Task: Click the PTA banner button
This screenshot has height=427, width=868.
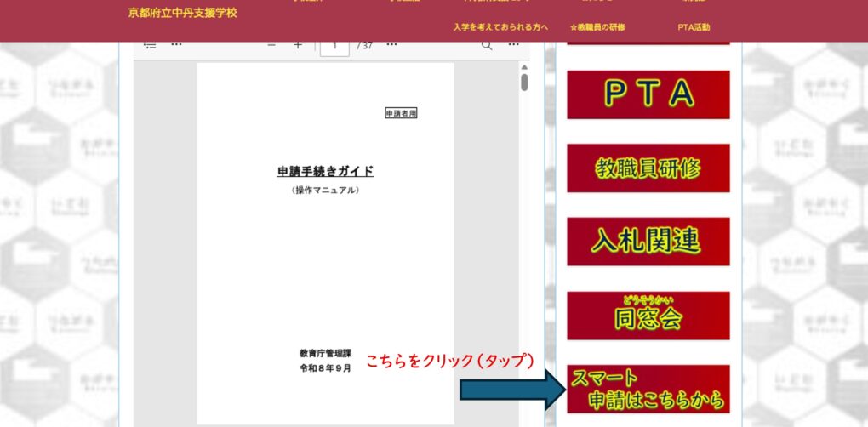Action: (648, 94)
